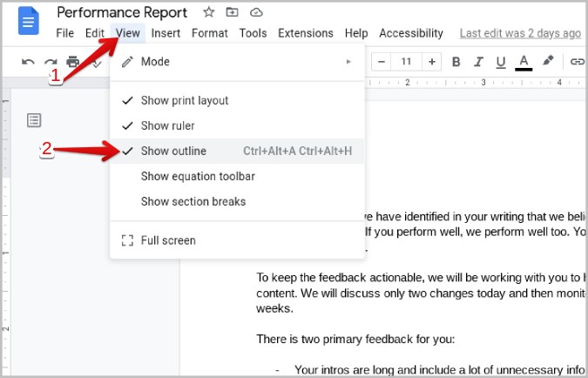Image resolution: width=588 pixels, height=378 pixels.
Task: Star the Performance Report document
Action: coord(209,12)
